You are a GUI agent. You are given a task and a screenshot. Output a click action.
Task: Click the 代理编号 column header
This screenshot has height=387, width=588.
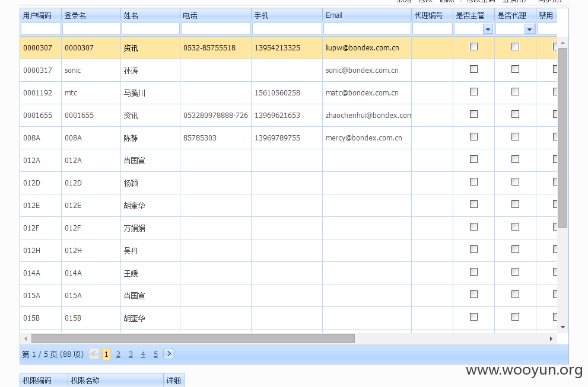click(432, 15)
